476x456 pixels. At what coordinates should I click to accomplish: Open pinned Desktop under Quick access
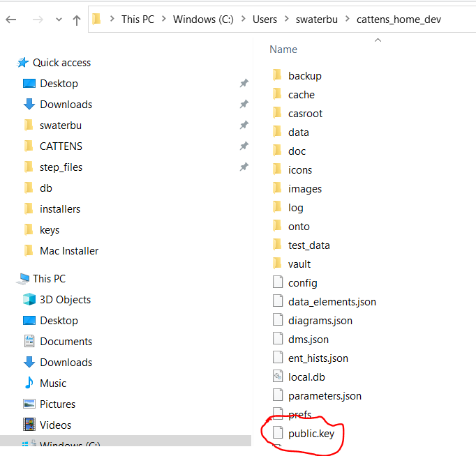[59, 84]
